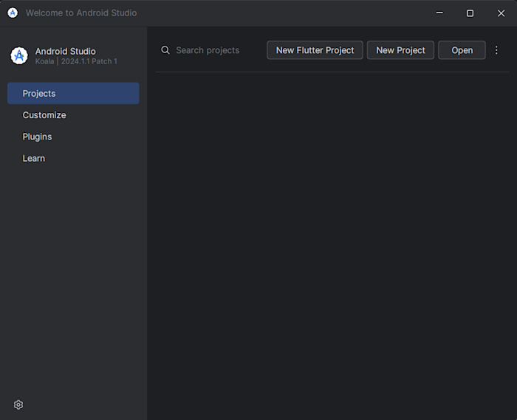Maximize the Welcome window
Image resolution: width=517 pixels, height=420 pixels.
click(470, 13)
